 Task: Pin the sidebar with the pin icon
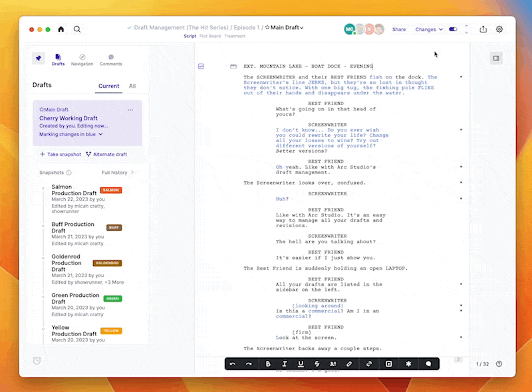(38, 58)
